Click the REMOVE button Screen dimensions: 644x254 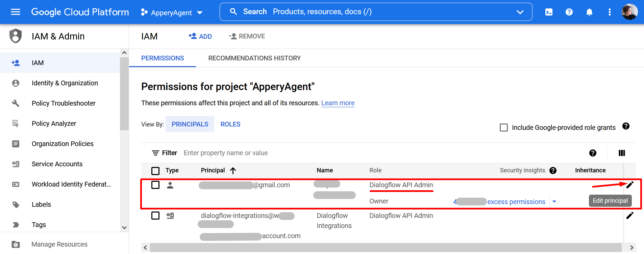point(247,36)
